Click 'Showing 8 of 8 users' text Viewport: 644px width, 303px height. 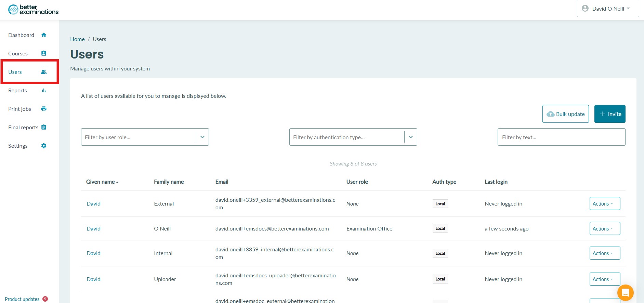[x=353, y=163]
